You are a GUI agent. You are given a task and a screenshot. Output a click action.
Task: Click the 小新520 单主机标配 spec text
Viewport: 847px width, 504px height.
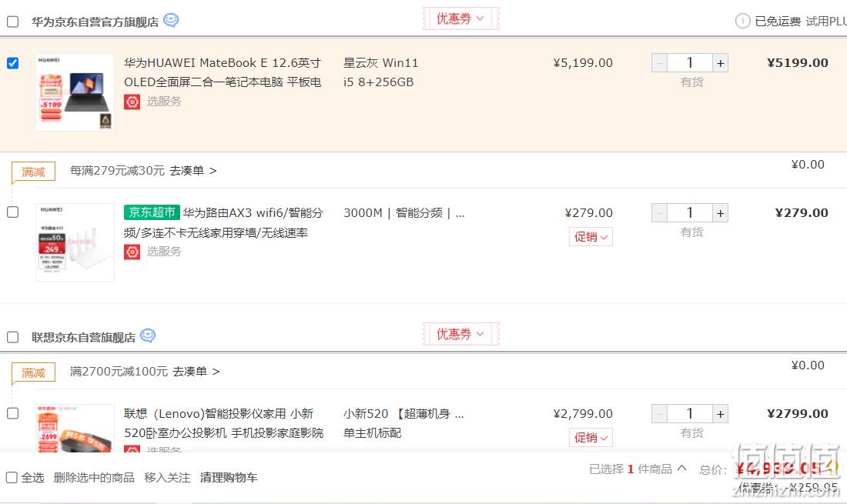coord(403,423)
